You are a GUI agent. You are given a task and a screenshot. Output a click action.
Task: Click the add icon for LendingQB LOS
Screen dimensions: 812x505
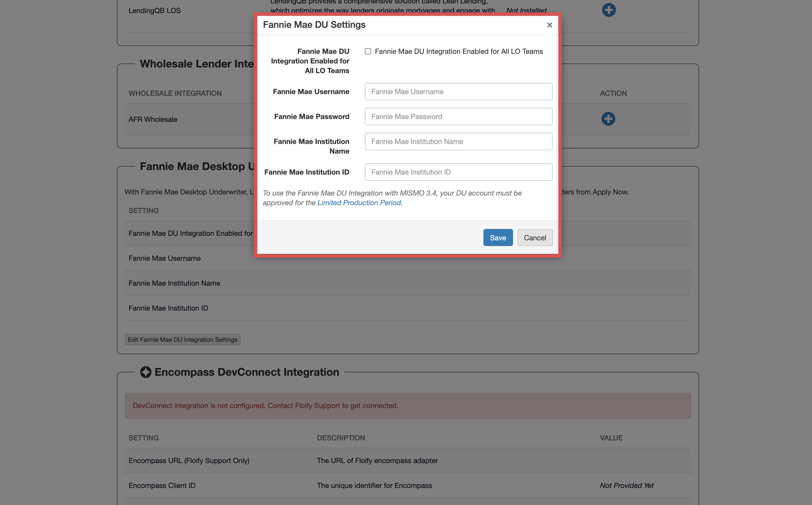coord(608,10)
